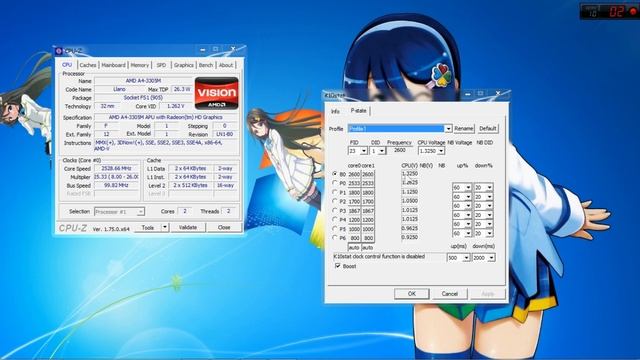The height and width of the screenshot is (360, 640).
Task: Click the Default button in K10stat
Action: (x=488, y=129)
